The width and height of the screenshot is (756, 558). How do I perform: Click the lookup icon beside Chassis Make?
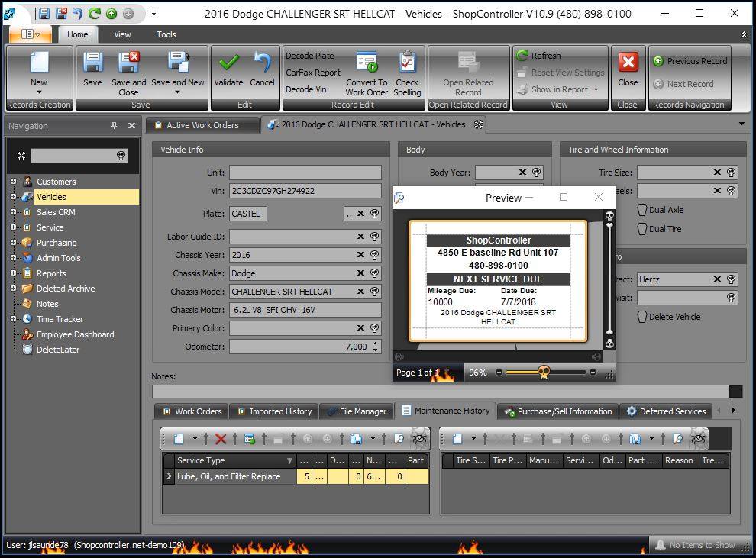[375, 273]
